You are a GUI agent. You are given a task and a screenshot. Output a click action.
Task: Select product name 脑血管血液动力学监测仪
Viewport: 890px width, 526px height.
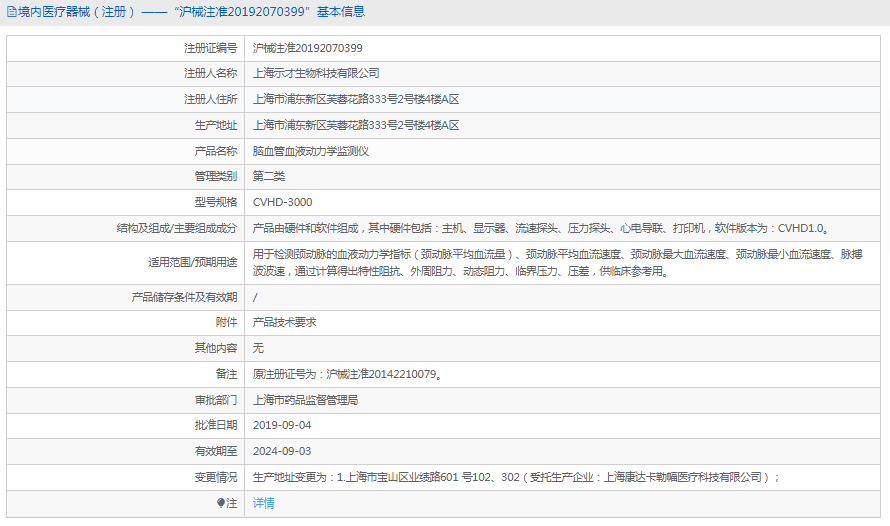(311, 152)
